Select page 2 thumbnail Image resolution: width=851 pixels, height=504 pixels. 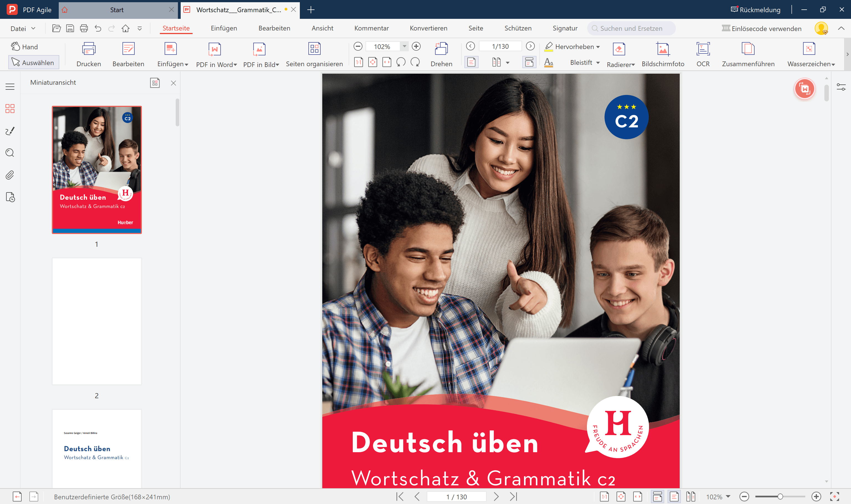[x=96, y=321]
